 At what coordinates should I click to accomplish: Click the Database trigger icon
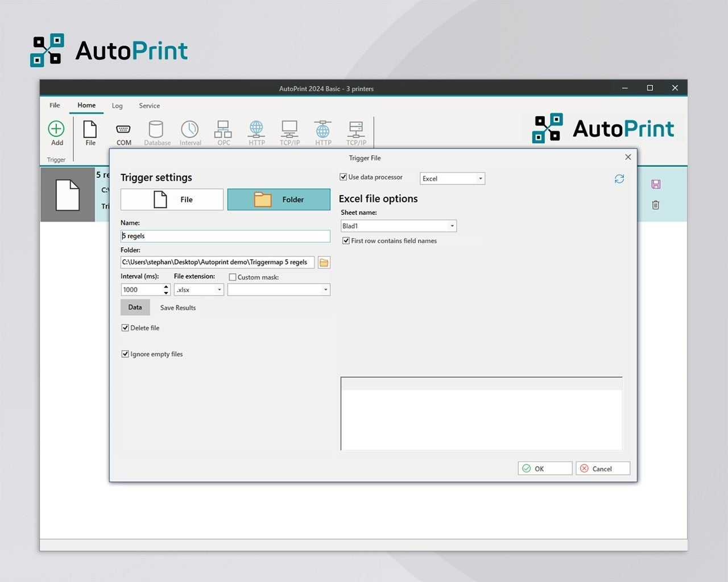pos(156,130)
